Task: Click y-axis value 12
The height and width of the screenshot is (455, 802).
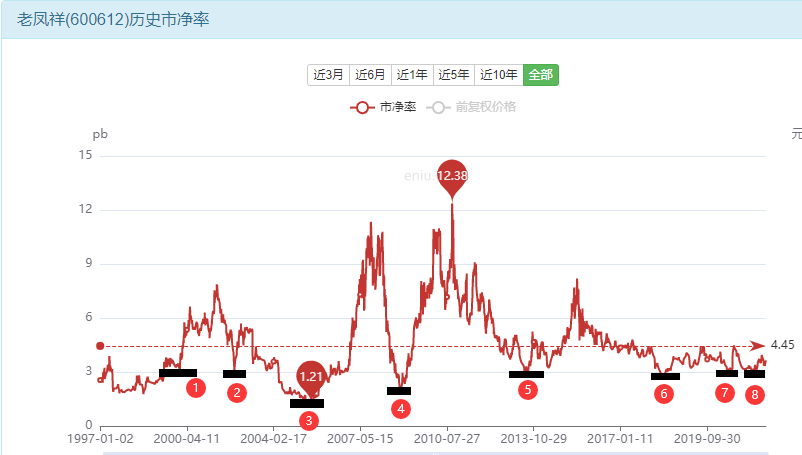Action: 85,209
